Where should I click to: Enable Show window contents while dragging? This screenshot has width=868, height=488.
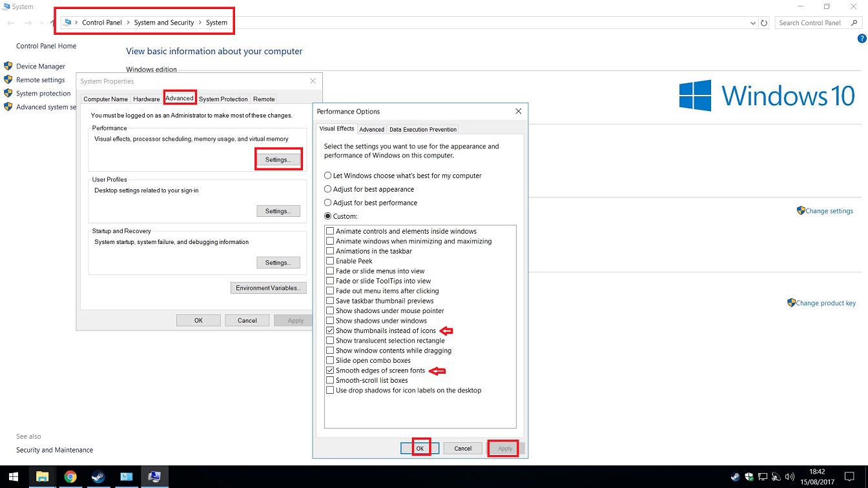(x=330, y=351)
